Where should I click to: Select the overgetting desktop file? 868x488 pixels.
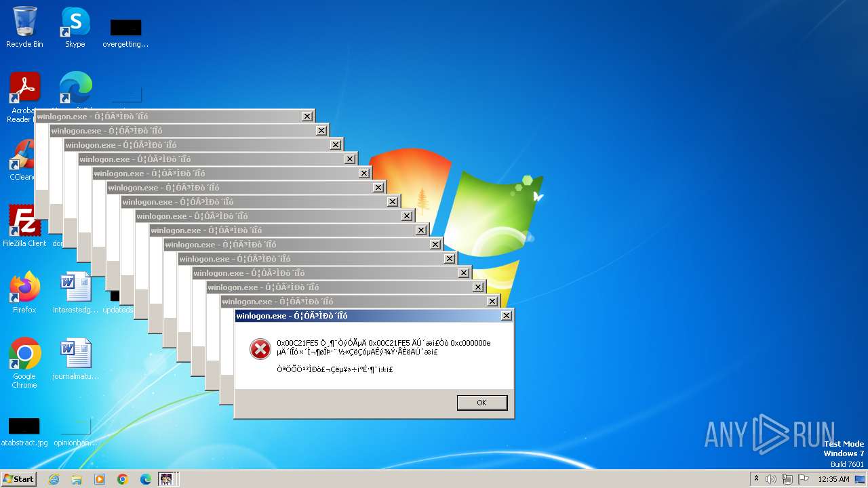click(125, 34)
